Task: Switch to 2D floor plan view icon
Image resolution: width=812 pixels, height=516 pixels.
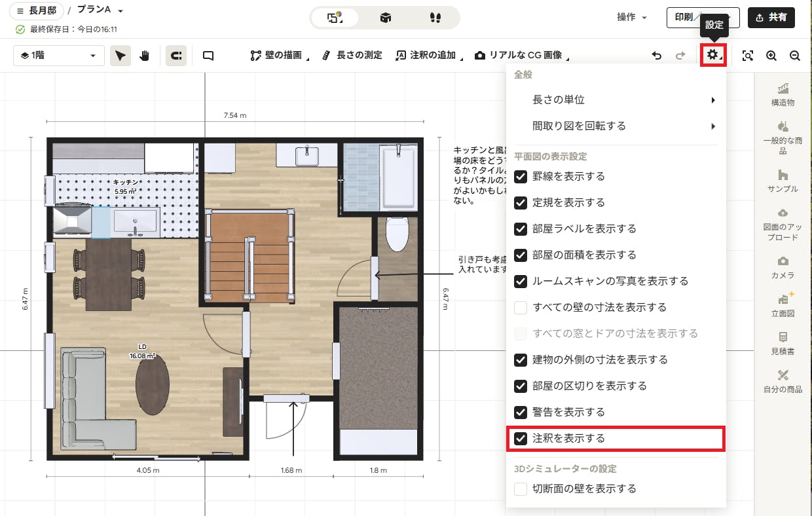Action: point(334,18)
